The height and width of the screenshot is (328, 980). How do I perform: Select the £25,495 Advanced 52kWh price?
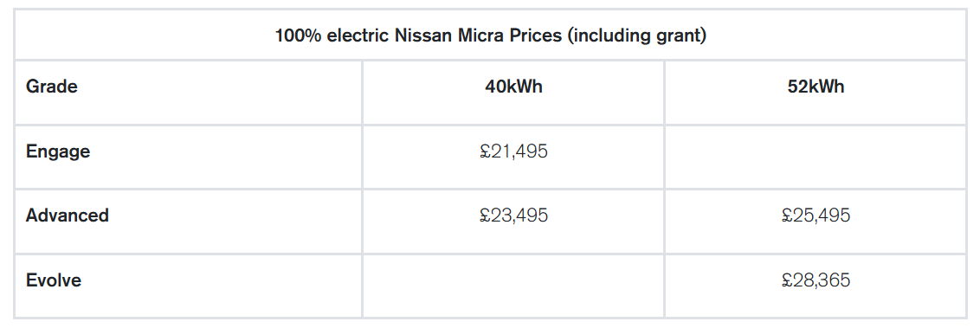tap(816, 215)
